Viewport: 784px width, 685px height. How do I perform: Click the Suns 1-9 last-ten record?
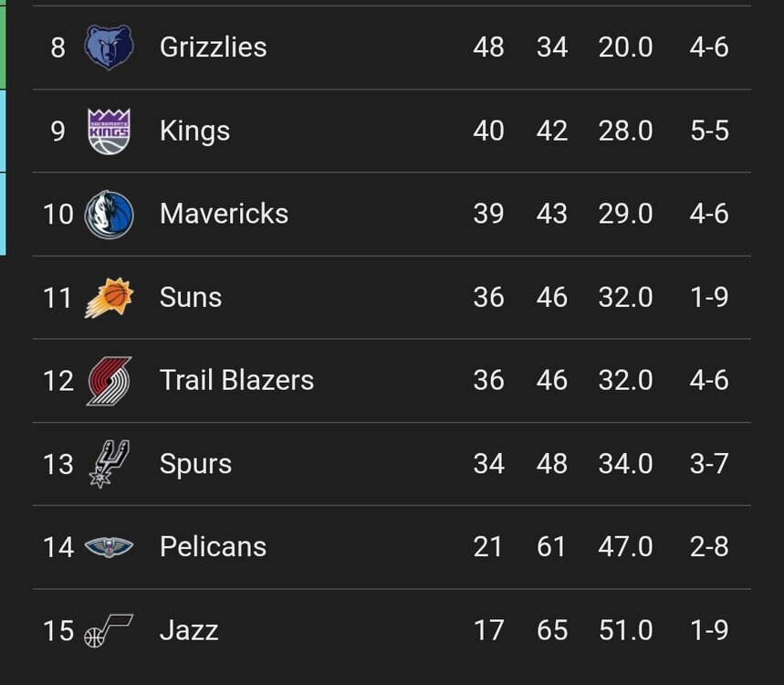[x=708, y=298]
